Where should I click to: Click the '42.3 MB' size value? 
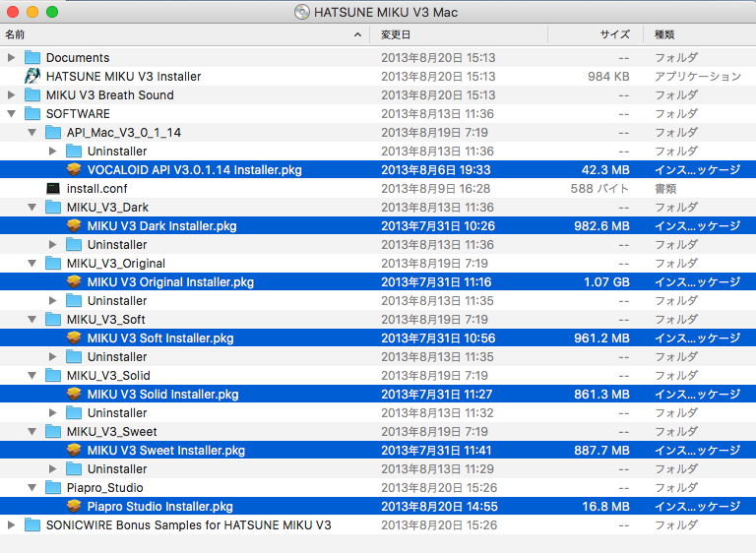coord(605,169)
